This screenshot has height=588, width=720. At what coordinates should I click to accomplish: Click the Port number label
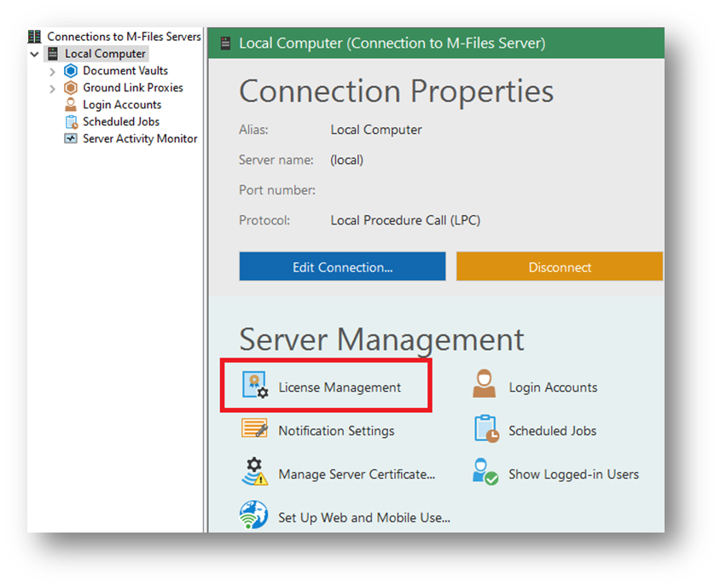click(x=277, y=190)
